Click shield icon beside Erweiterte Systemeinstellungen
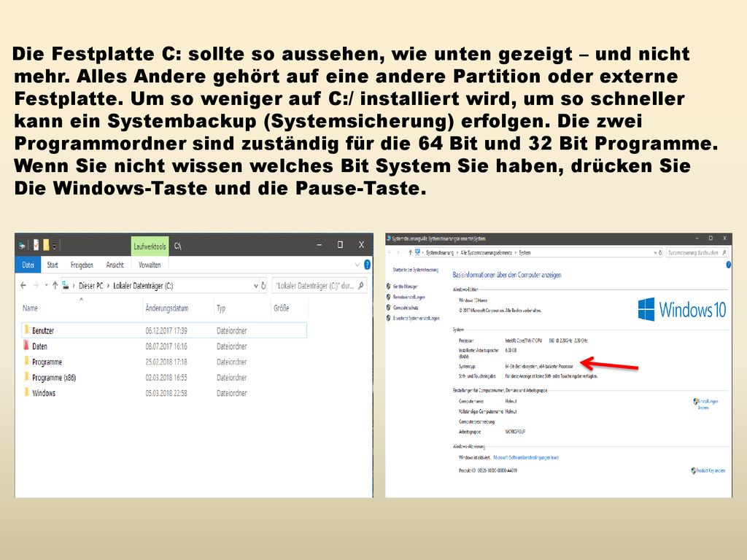The width and height of the screenshot is (747, 560). point(389,318)
